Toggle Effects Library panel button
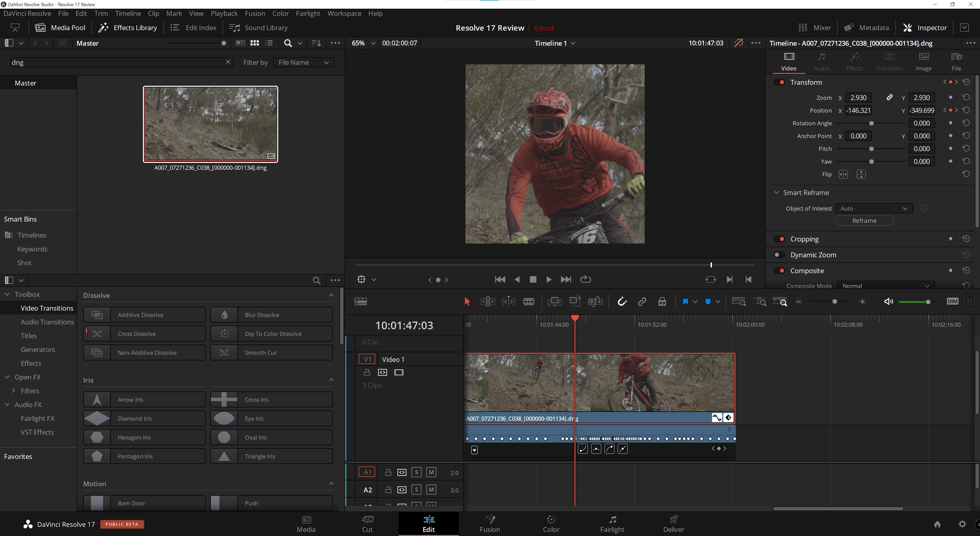The height and width of the screenshot is (536, 980). pos(128,28)
